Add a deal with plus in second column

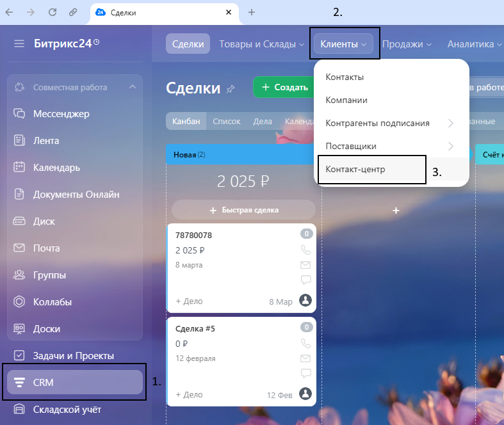click(396, 211)
